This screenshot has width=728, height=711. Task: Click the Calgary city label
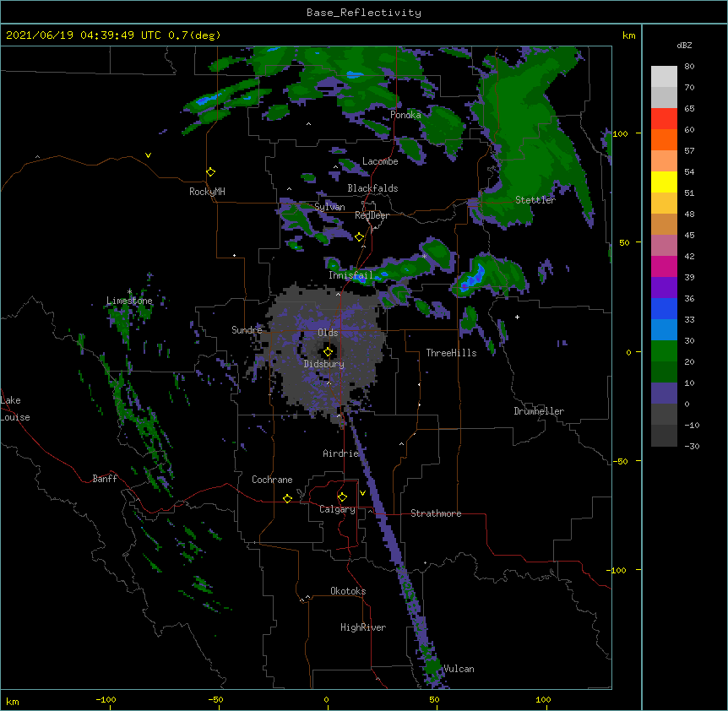[x=338, y=509]
